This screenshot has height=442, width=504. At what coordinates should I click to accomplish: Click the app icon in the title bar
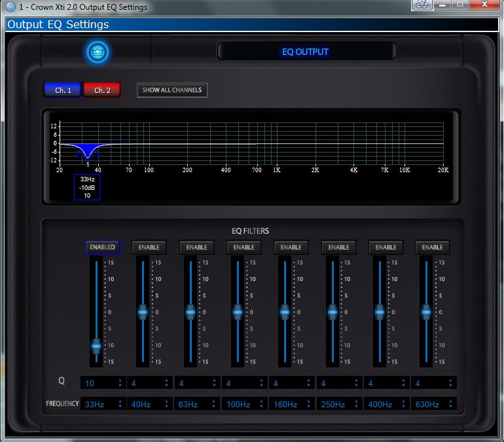click(x=10, y=7)
